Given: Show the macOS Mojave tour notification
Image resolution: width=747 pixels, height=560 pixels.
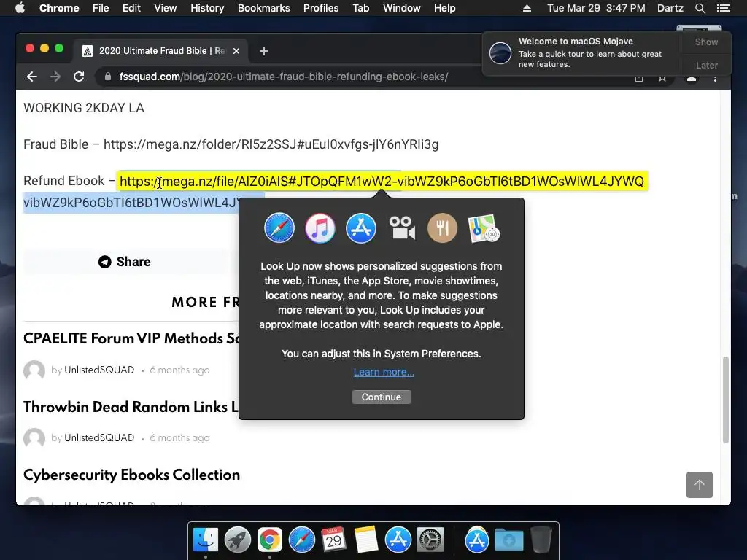Looking at the screenshot, I should (x=706, y=42).
